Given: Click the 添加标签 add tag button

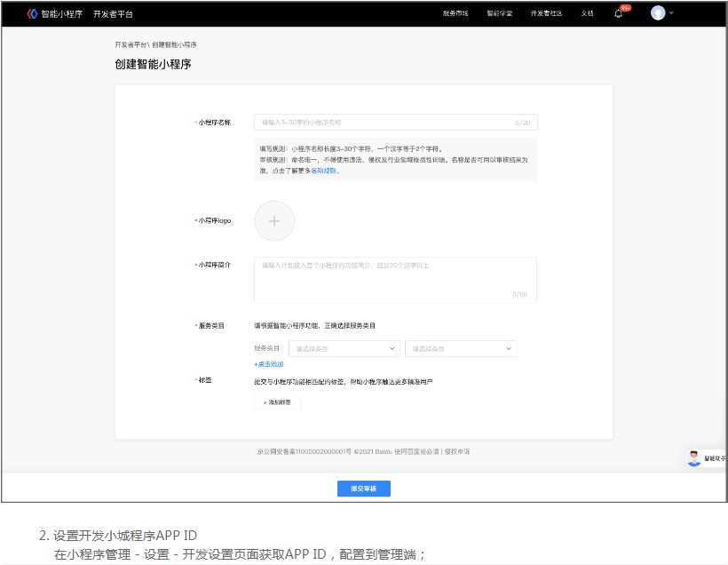Looking at the screenshot, I should coord(277,402).
